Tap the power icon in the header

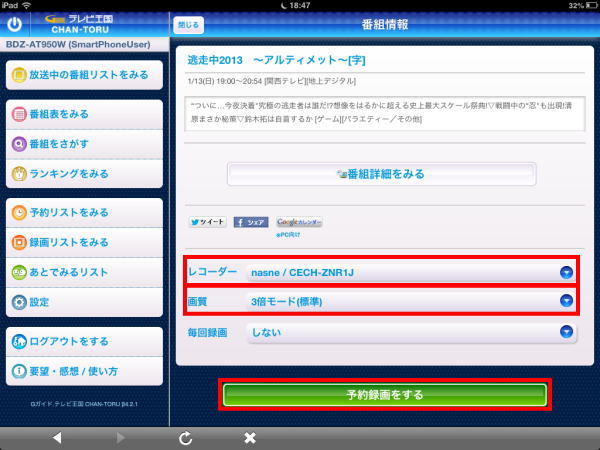(x=15, y=24)
